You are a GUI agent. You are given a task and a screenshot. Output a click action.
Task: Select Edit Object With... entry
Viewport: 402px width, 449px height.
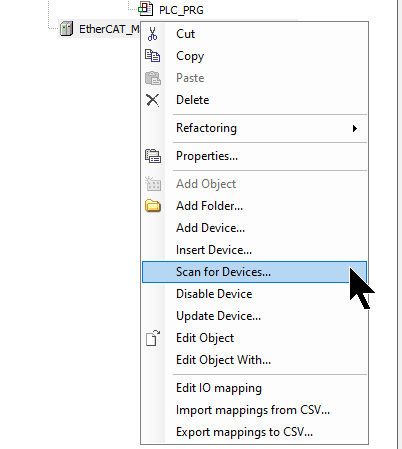(x=255, y=360)
